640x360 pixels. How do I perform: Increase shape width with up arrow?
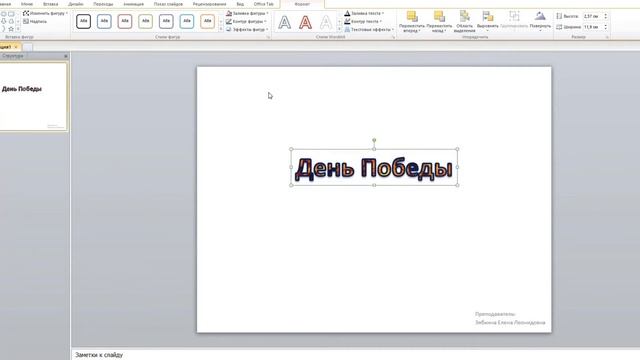605,25
